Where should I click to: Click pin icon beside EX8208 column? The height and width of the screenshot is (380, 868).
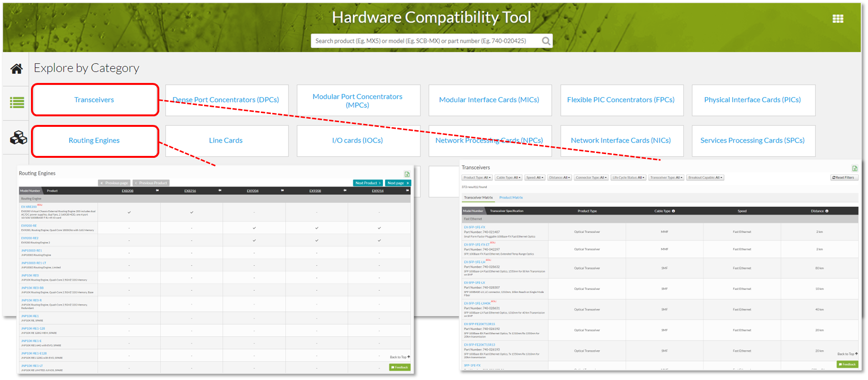tap(157, 191)
